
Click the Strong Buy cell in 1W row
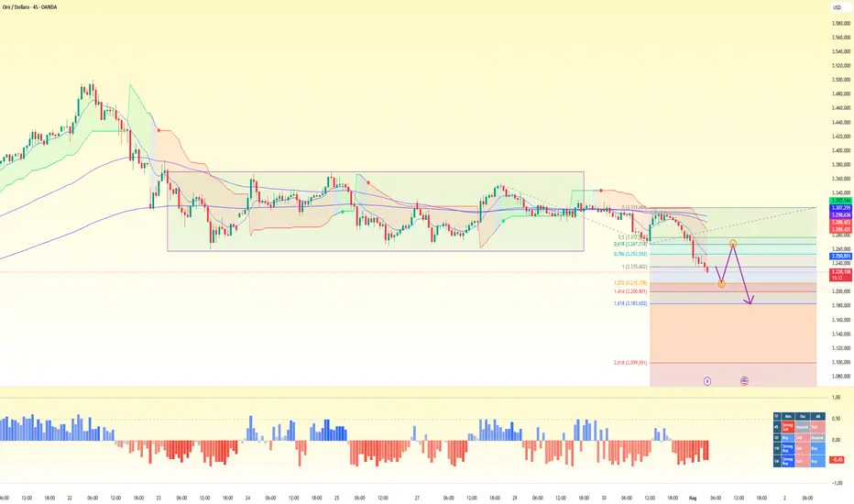(x=788, y=448)
